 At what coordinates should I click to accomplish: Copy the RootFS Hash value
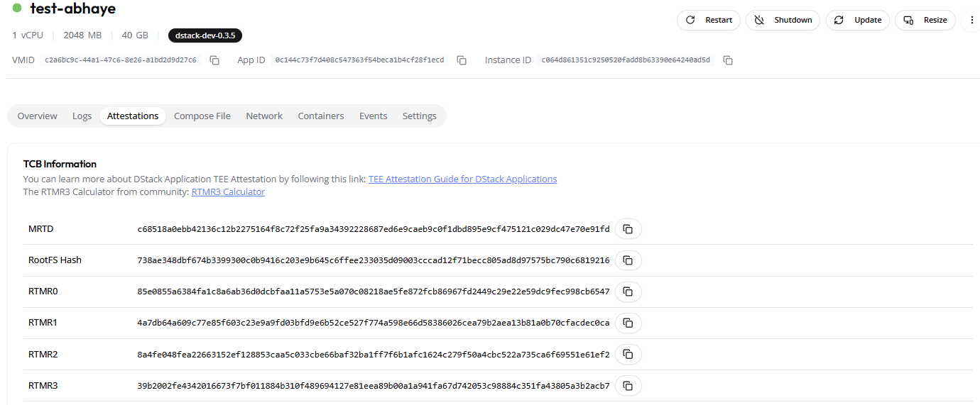click(628, 260)
